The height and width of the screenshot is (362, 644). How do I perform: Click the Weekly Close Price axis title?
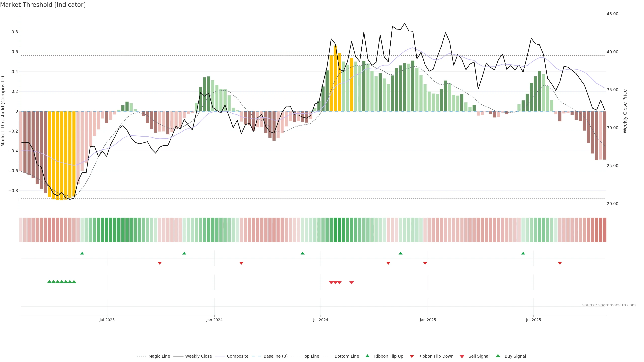click(x=625, y=111)
